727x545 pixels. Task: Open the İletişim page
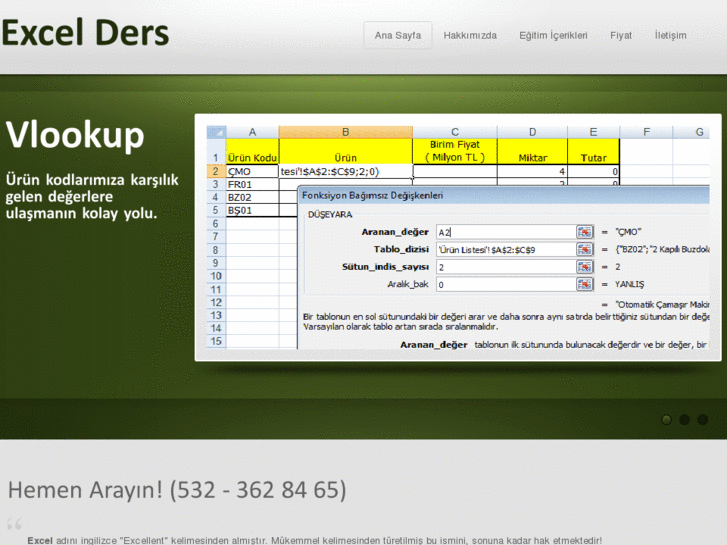[670, 35]
